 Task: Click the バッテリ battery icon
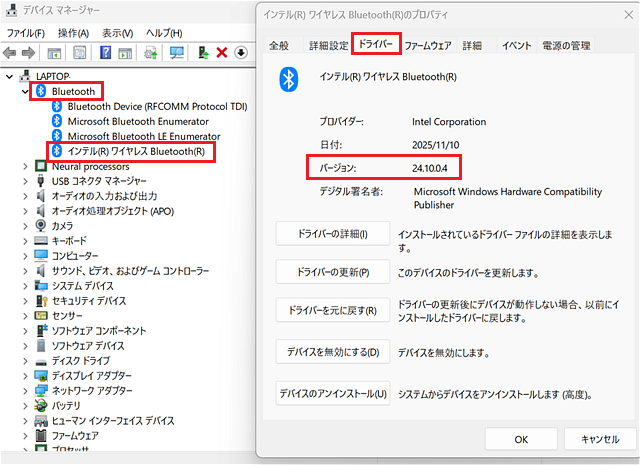tap(41, 405)
